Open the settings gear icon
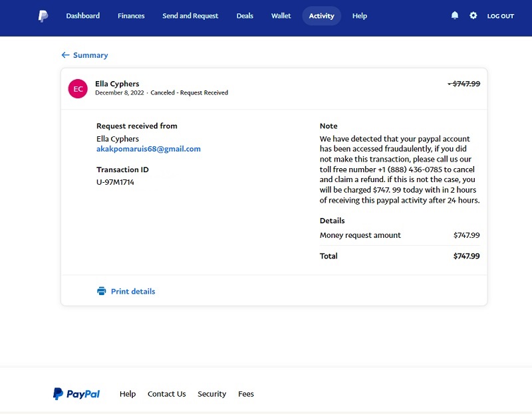Screen dimensions: 532x420 473,15
